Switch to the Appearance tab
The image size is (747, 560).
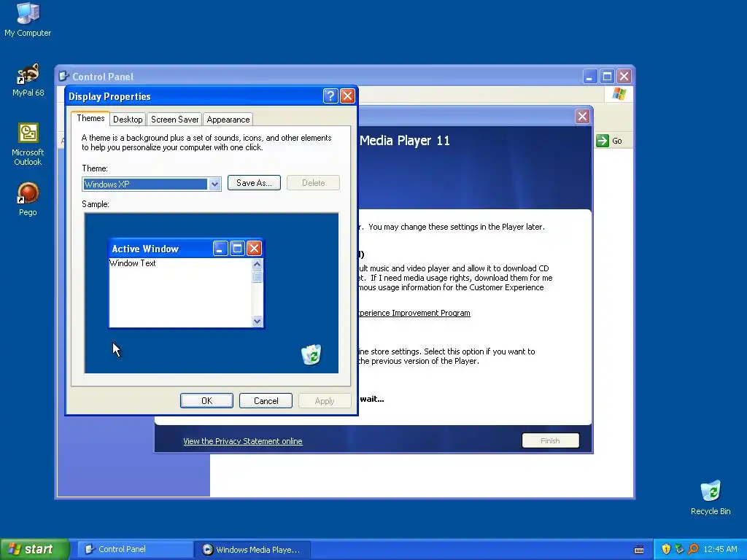(x=228, y=120)
